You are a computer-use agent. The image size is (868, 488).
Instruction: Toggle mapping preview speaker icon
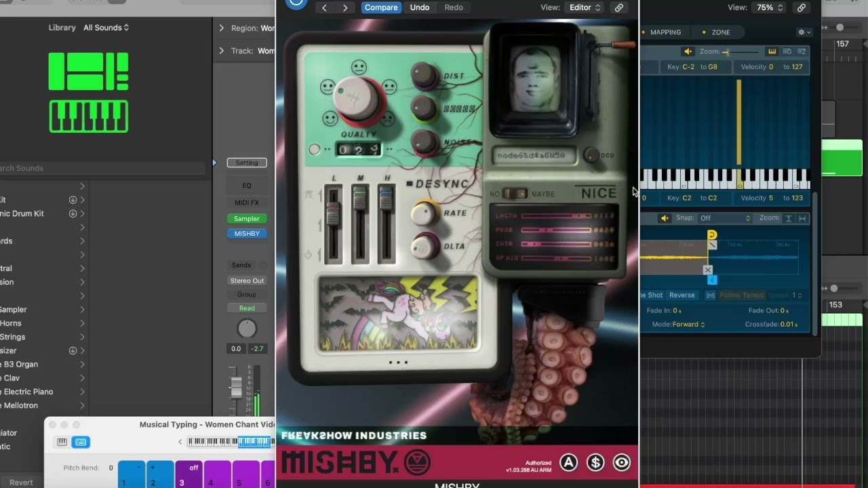tap(688, 52)
